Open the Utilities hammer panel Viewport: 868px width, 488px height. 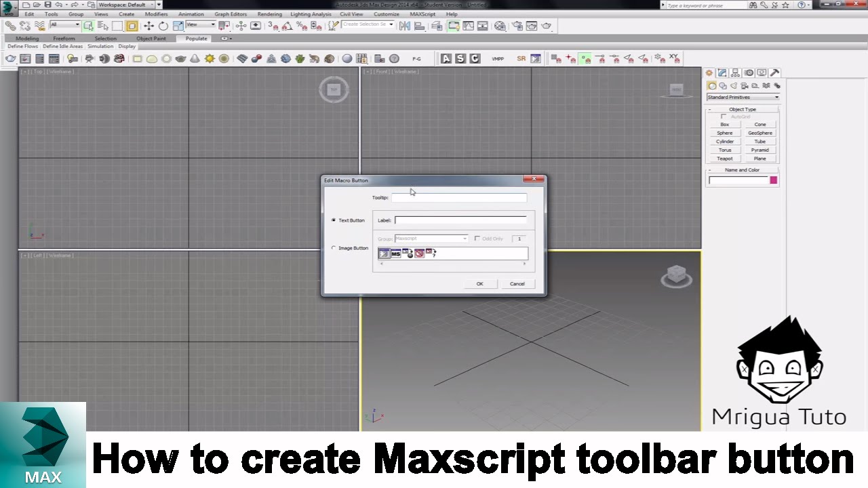point(774,73)
